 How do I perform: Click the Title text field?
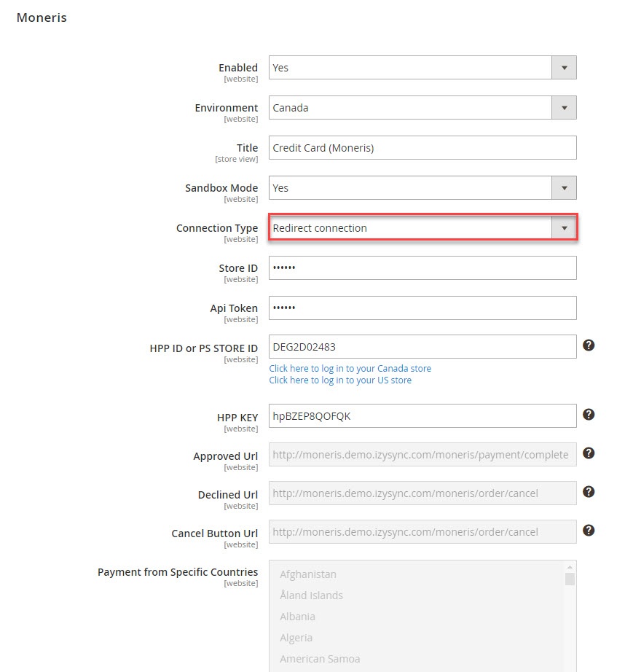click(422, 148)
